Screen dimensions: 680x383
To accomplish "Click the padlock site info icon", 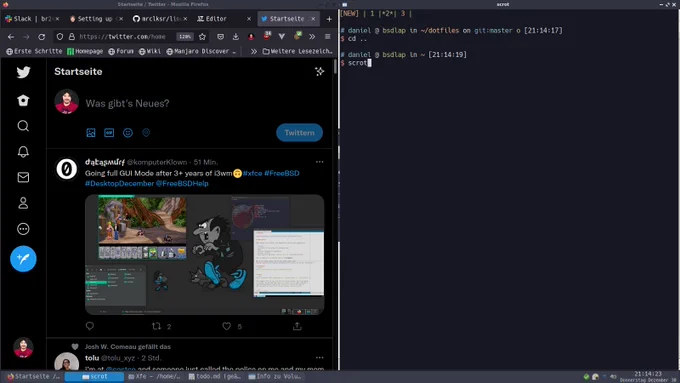I will pos(72,37).
